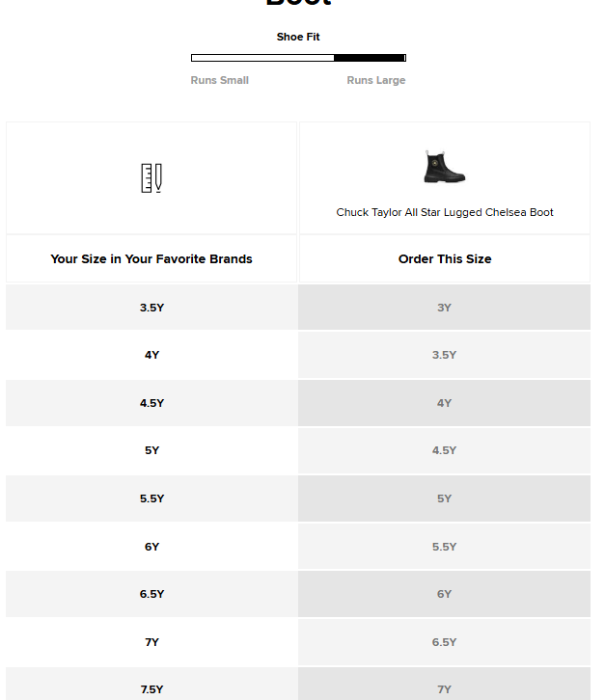
Task: Click the Chelsea Boot product thumbnail
Action: (444, 167)
